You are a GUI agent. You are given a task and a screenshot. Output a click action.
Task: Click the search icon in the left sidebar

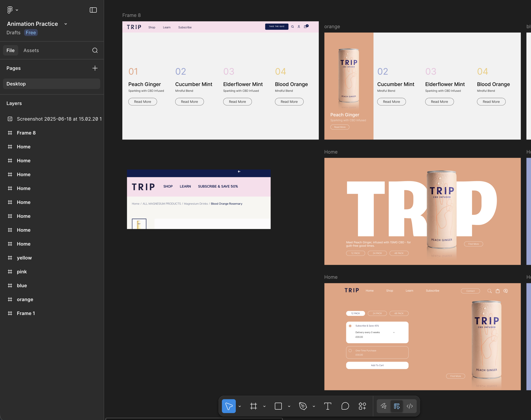[x=95, y=50]
